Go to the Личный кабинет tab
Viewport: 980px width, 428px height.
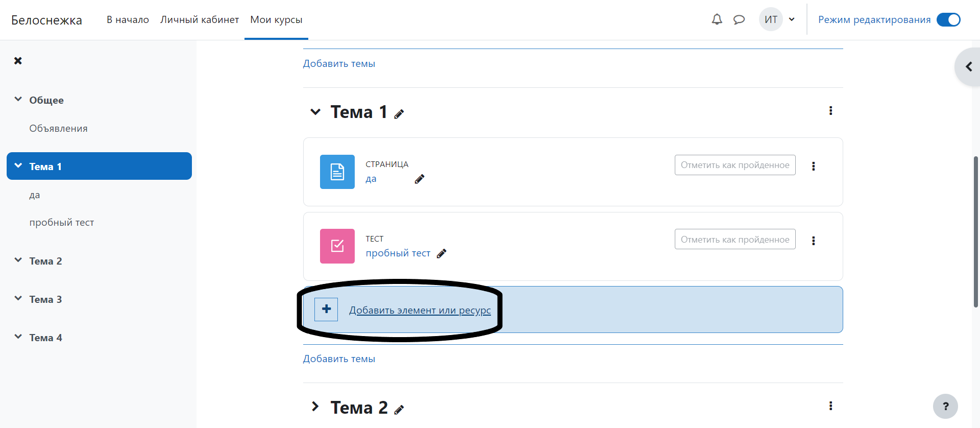point(199,20)
